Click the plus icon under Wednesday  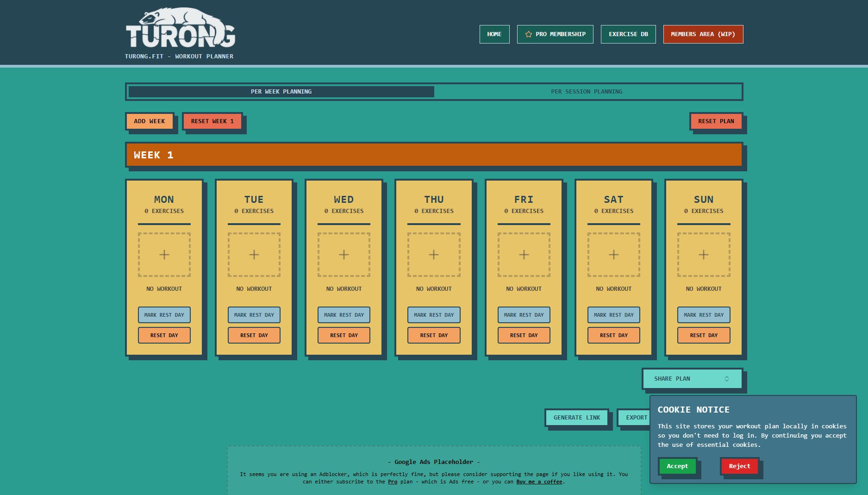pyautogui.click(x=343, y=255)
